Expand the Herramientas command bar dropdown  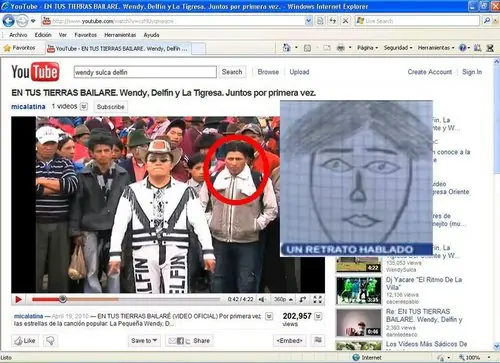(436, 48)
